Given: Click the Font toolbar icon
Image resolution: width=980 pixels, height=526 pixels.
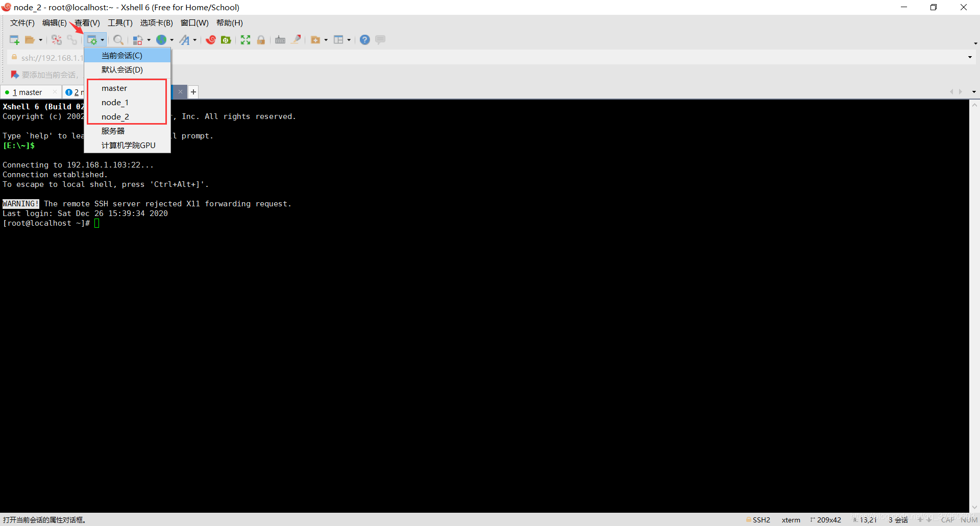Looking at the screenshot, I should [x=185, y=40].
